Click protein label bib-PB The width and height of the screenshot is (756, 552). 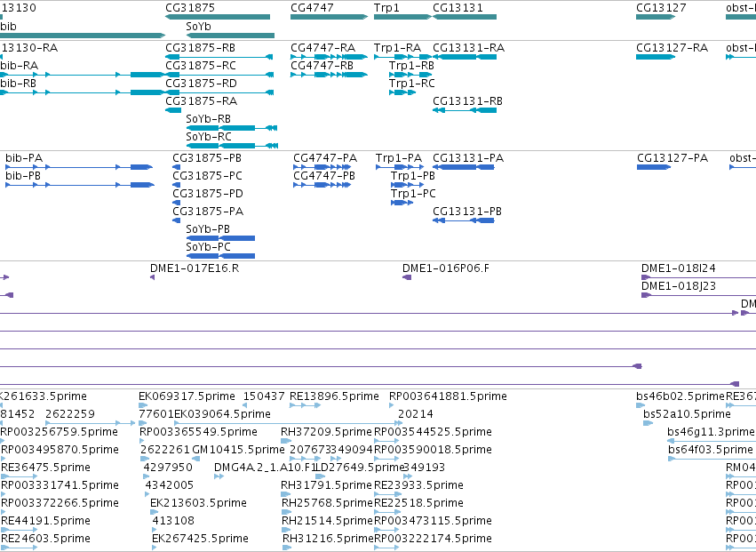pyautogui.click(x=23, y=176)
